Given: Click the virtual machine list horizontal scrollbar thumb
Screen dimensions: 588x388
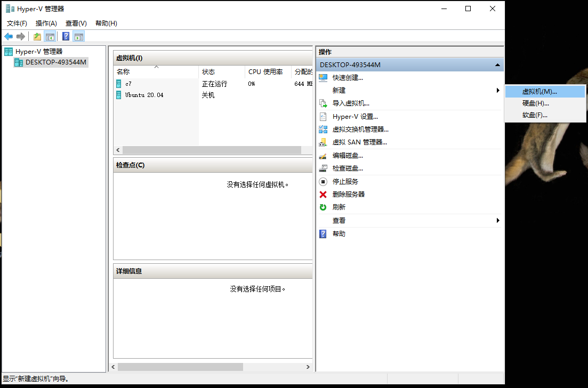Looking at the screenshot, I should pyautogui.click(x=212, y=150).
